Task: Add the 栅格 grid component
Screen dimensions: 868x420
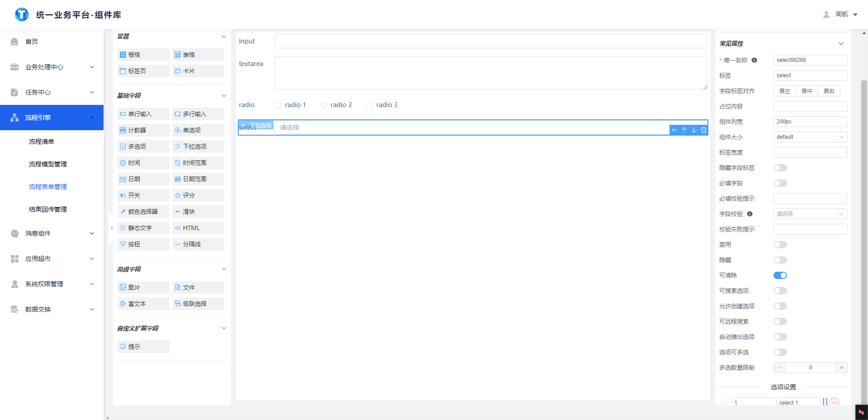Action: [143, 55]
